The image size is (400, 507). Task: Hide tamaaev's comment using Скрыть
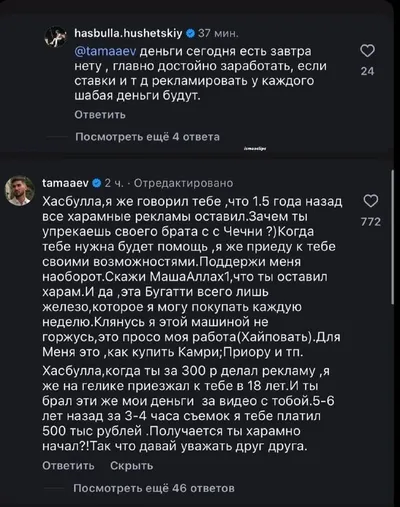tap(132, 466)
